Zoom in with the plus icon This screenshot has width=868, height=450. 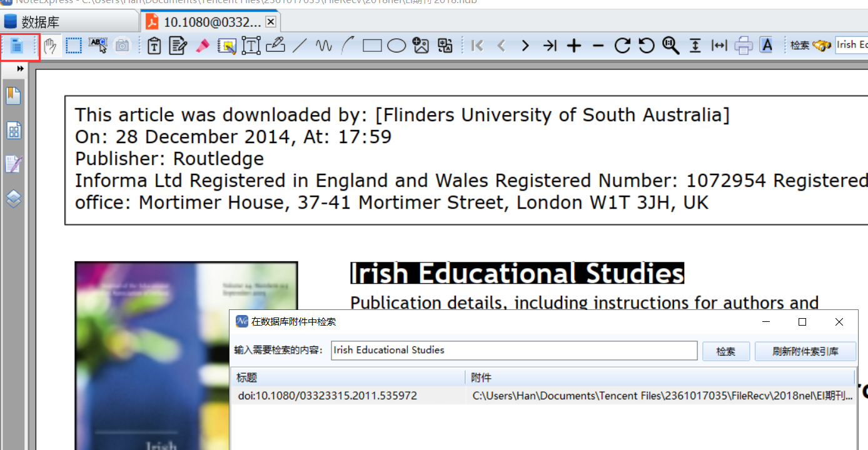(574, 46)
